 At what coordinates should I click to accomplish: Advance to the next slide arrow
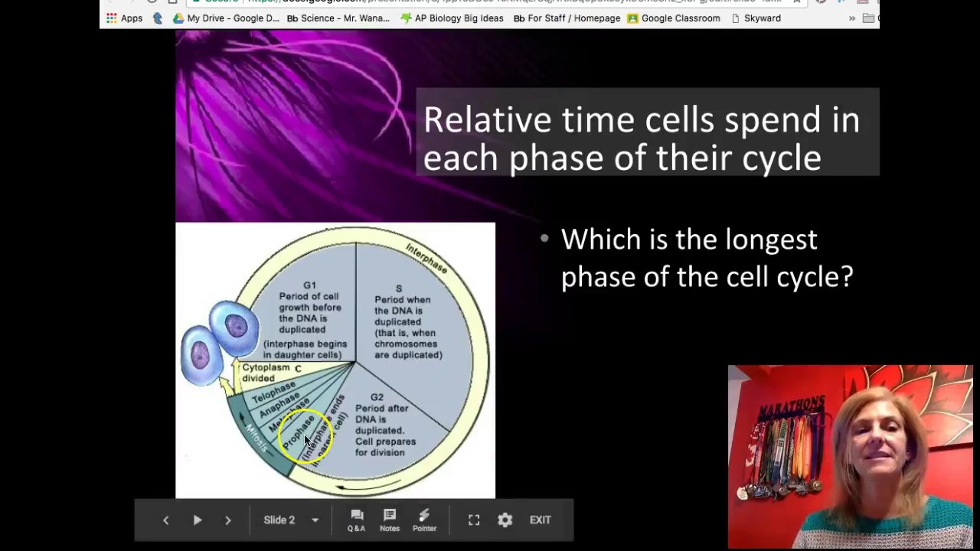227,520
